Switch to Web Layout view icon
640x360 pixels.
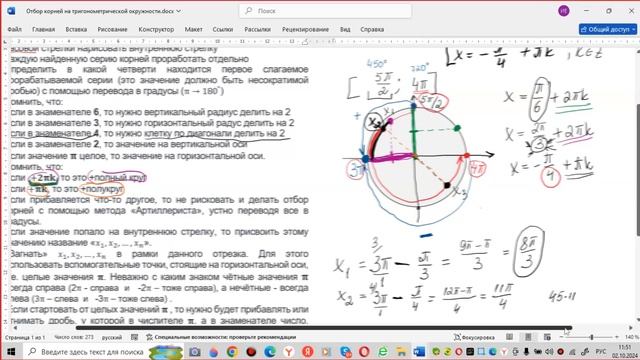click(547, 337)
